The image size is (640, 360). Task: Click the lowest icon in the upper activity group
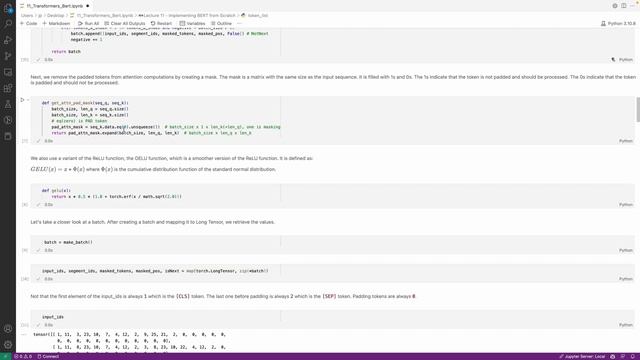[x=8, y=136]
